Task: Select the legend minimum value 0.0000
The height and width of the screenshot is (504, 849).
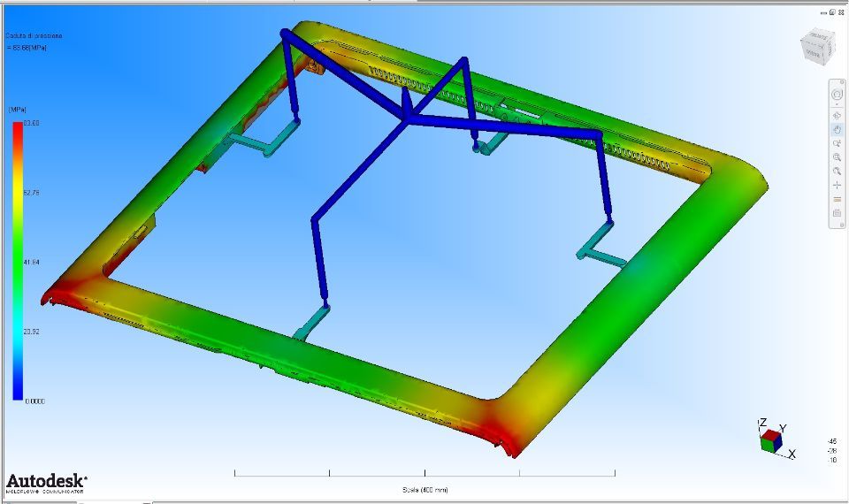Action: [34, 401]
